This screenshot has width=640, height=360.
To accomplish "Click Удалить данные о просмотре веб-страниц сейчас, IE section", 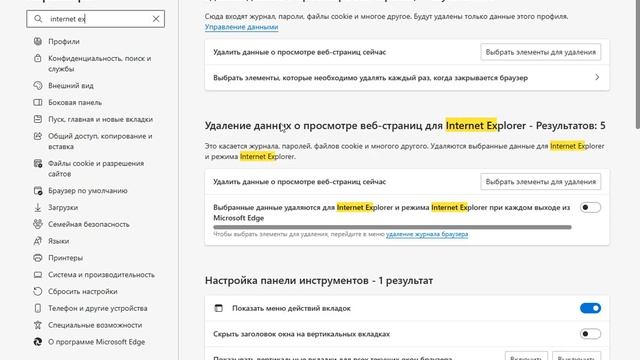I will click(299, 182).
